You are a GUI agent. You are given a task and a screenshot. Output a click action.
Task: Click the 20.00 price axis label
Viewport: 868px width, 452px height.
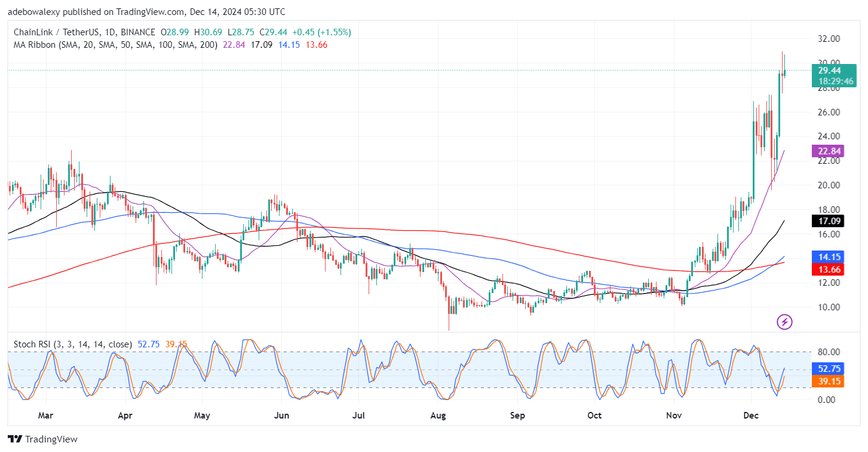click(x=829, y=185)
